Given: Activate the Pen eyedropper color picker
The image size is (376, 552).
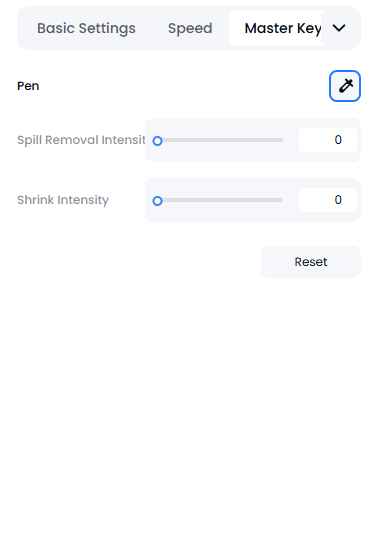Looking at the screenshot, I should pyautogui.click(x=345, y=86).
